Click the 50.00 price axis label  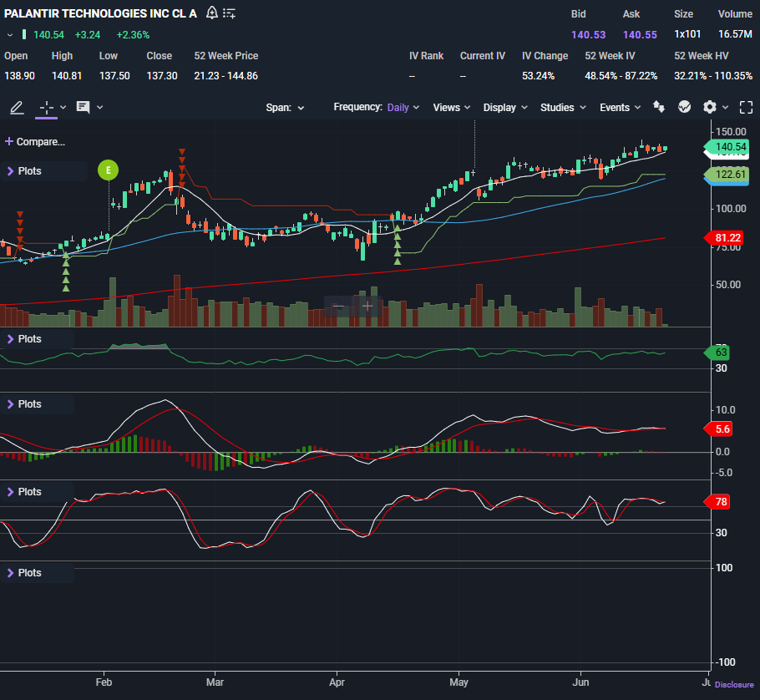pos(728,285)
